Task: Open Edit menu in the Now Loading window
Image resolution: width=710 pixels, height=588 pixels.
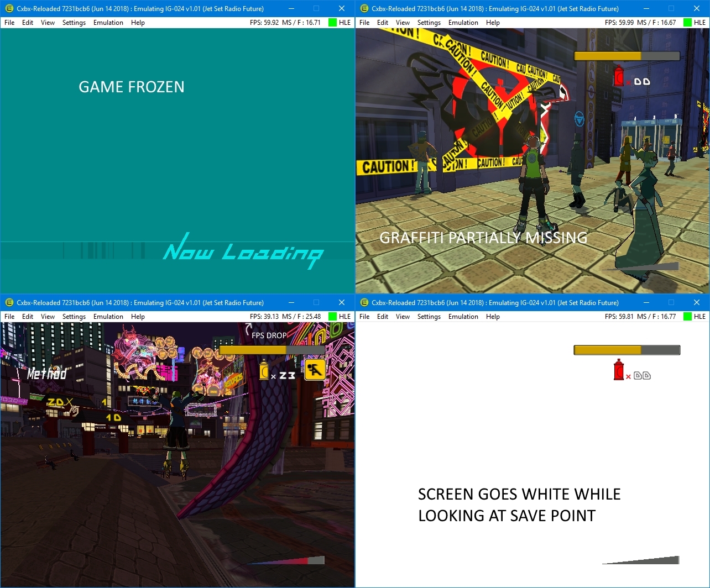Action: coord(28,23)
